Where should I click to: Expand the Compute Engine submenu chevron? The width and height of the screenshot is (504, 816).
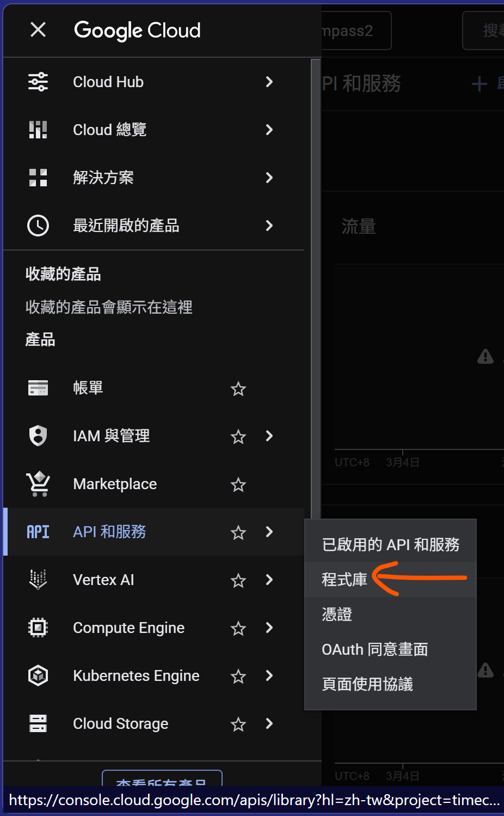coord(269,628)
